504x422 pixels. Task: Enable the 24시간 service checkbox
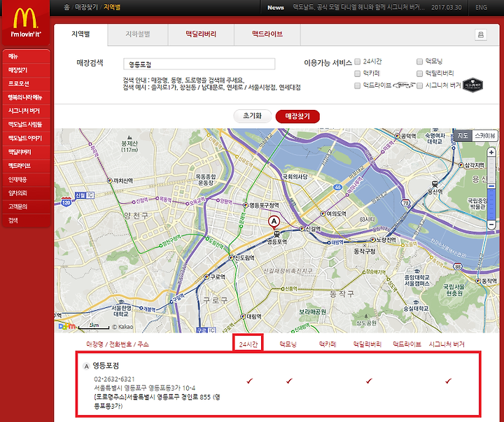coord(357,62)
